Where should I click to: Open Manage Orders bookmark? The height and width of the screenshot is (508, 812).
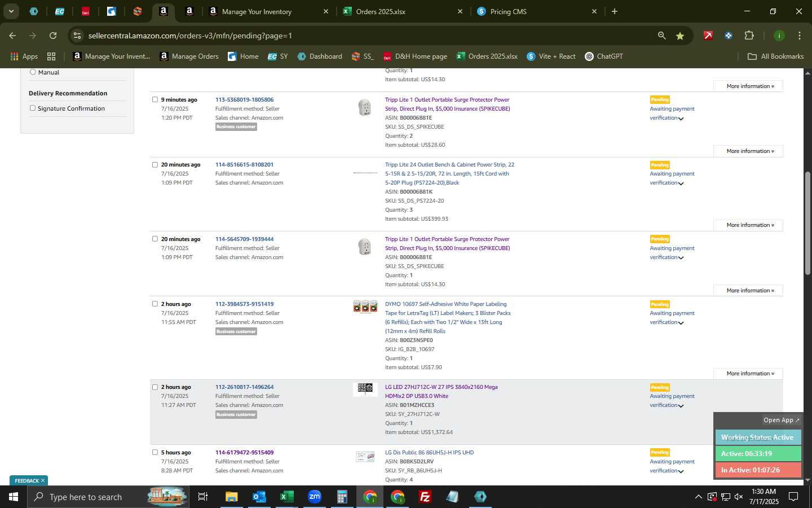coord(189,56)
